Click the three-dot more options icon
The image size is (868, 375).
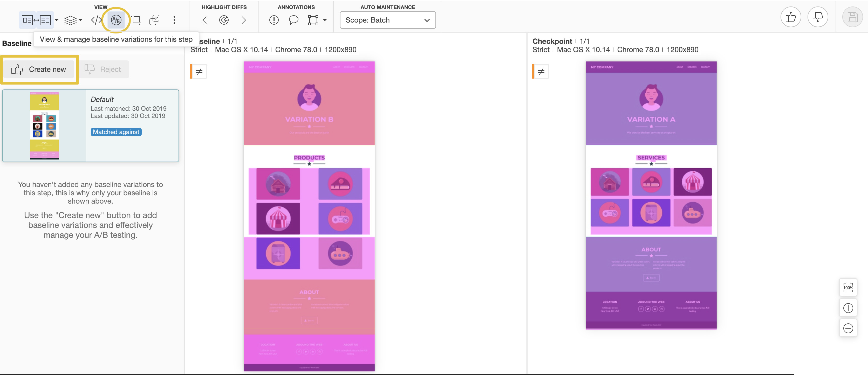click(174, 20)
